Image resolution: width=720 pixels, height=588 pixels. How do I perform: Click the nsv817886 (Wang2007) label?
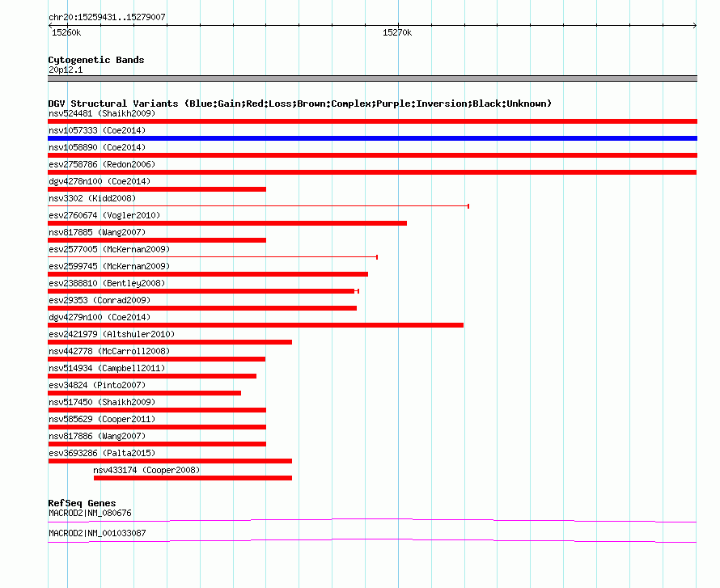[x=97, y=436]
